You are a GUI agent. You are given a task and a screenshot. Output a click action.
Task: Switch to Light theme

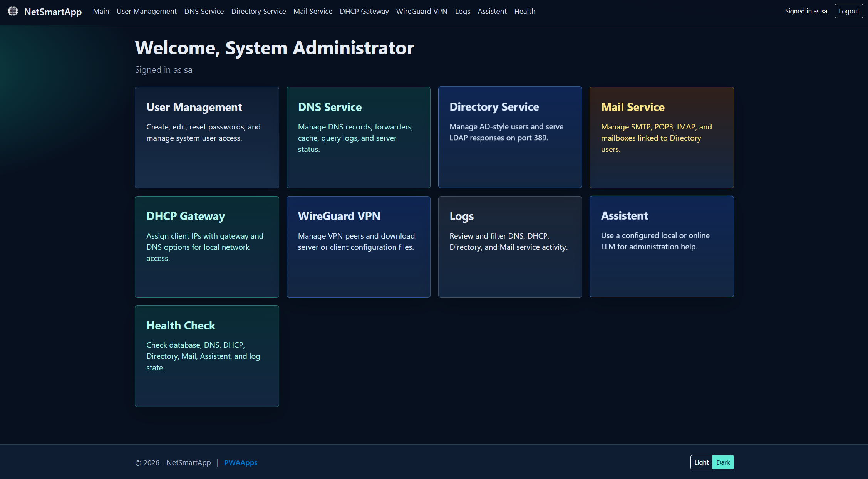(701, 462)
